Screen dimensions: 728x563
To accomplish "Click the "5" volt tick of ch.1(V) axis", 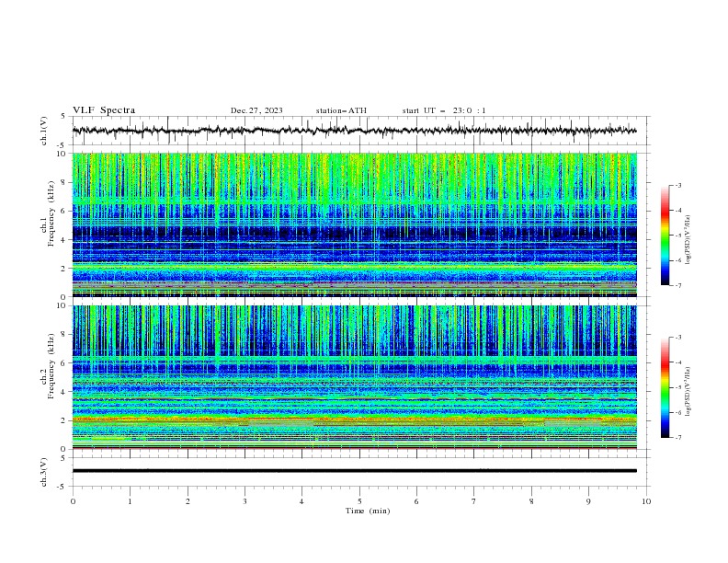I will tap(63, 116).
